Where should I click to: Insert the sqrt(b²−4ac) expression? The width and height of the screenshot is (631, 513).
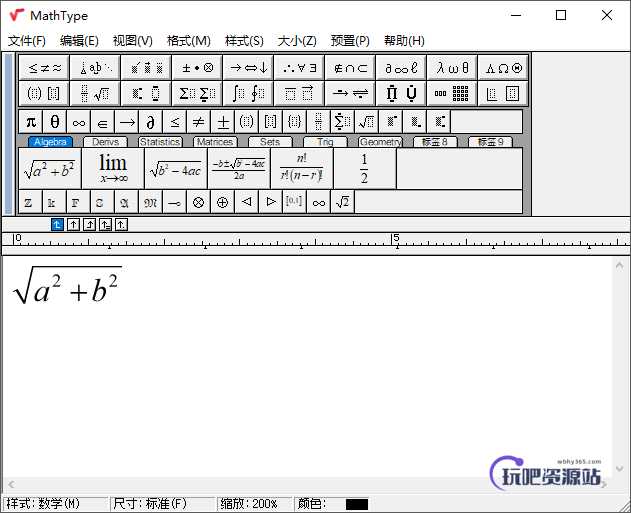click(x=176, y=168)
